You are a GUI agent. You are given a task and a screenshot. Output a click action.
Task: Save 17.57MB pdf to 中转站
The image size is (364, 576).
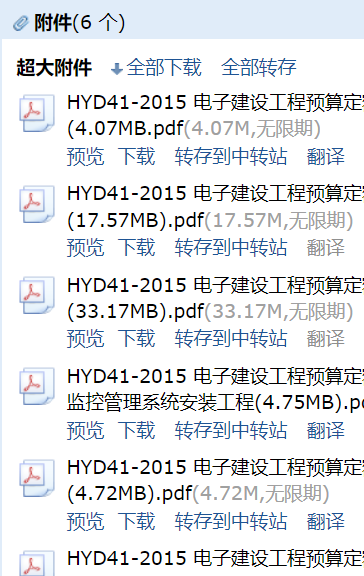(x=231, y=247)
